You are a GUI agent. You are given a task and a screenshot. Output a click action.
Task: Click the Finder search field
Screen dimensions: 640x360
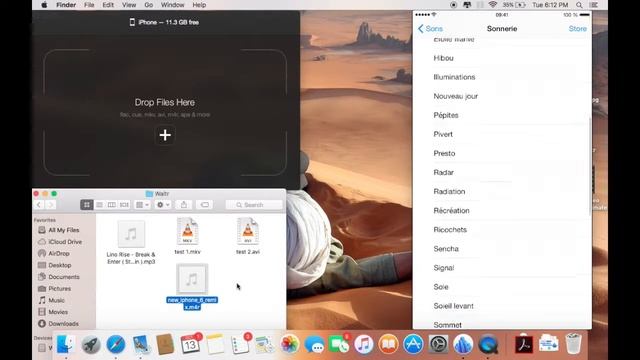(x=254, y=204)
